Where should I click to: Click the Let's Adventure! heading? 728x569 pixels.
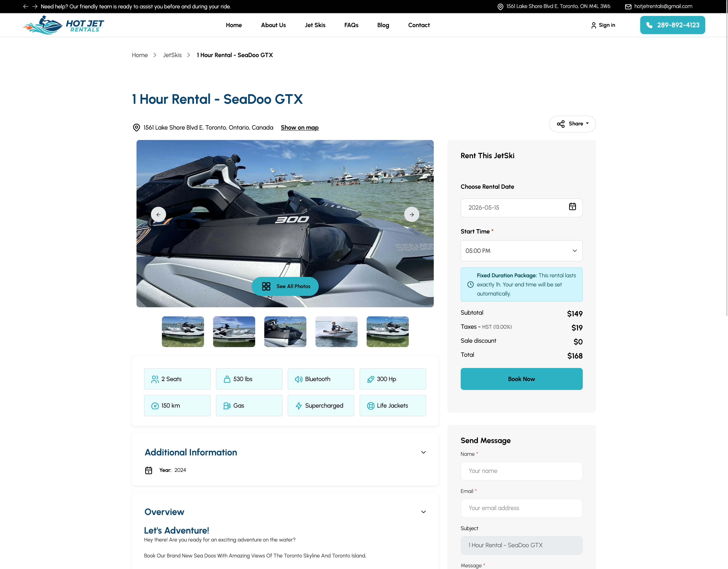click(x=176, y=530)
